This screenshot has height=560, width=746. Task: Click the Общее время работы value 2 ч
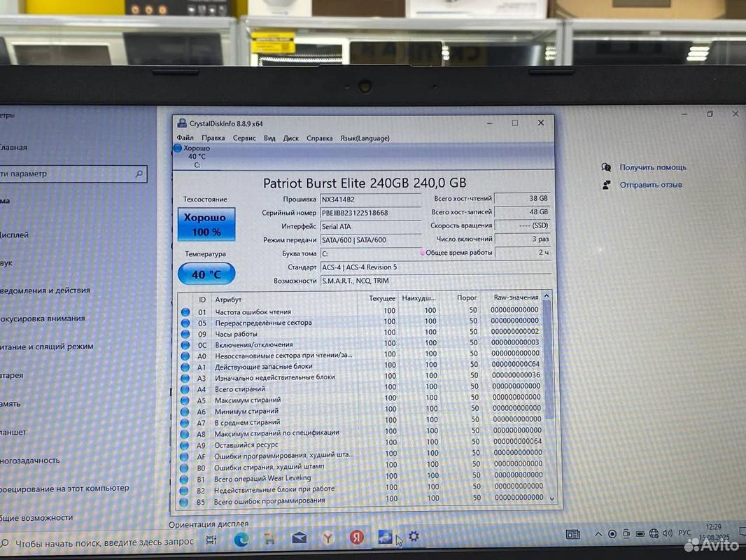pos(522,252)
